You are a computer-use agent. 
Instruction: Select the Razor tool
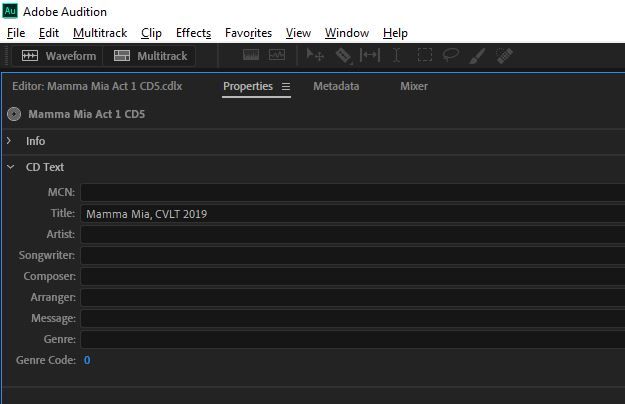click(343, 56)
